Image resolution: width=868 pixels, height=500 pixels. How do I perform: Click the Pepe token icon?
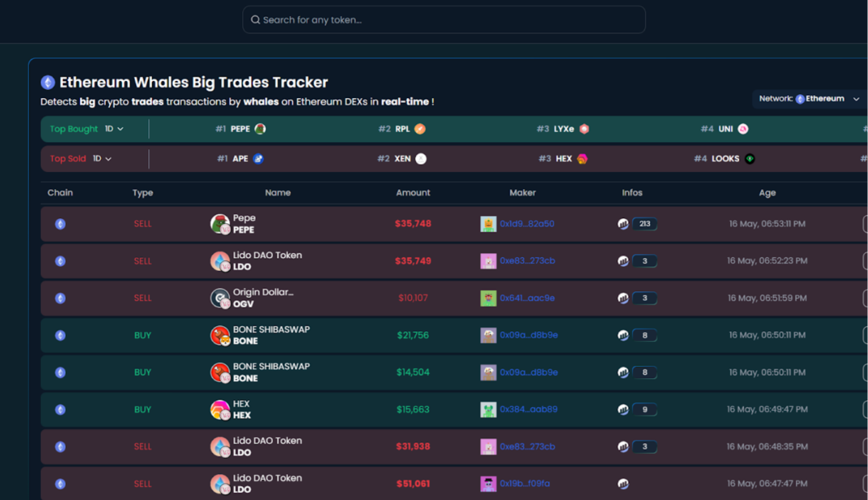[x=220, y=224]
